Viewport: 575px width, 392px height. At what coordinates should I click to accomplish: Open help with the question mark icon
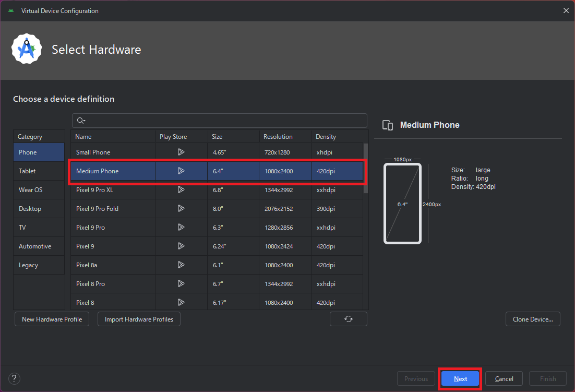tap(15, 378)
